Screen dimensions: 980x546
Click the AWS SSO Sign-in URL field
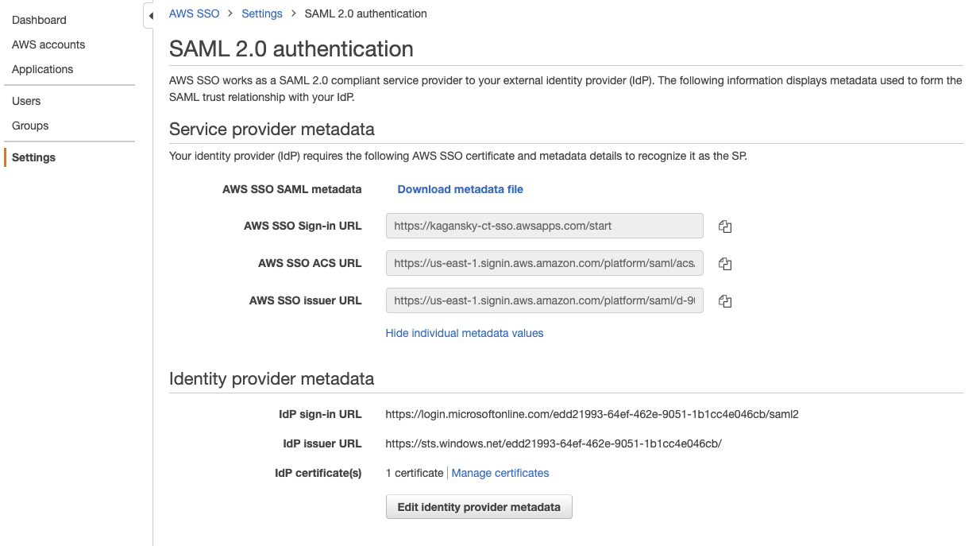(545, 226)
